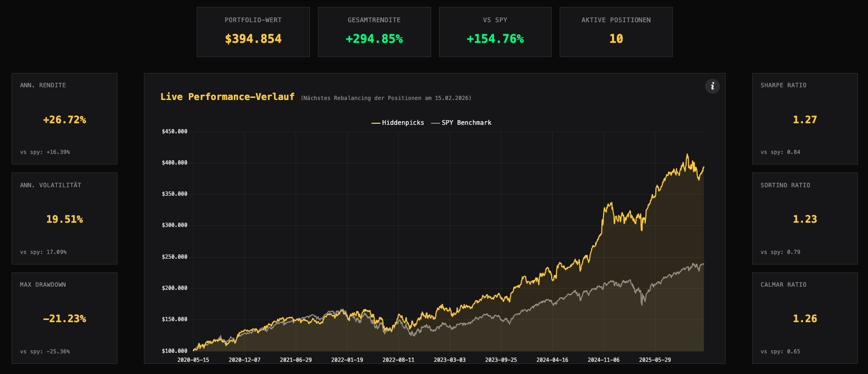The image size is (868, 374).
Task: Click the gray SPY Benchmark legend swatch
Action: click(x=435, y=123)
